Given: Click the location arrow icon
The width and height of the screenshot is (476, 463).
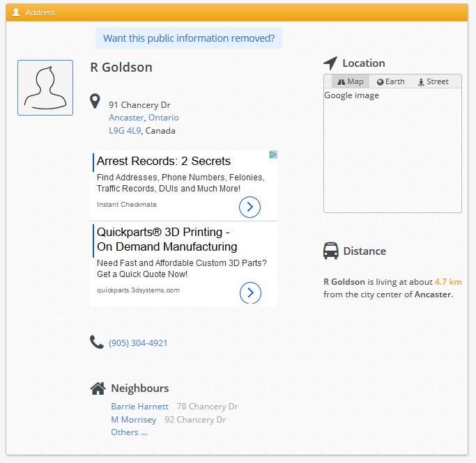Looking at the screenshot, I should (x=330, y=63).
